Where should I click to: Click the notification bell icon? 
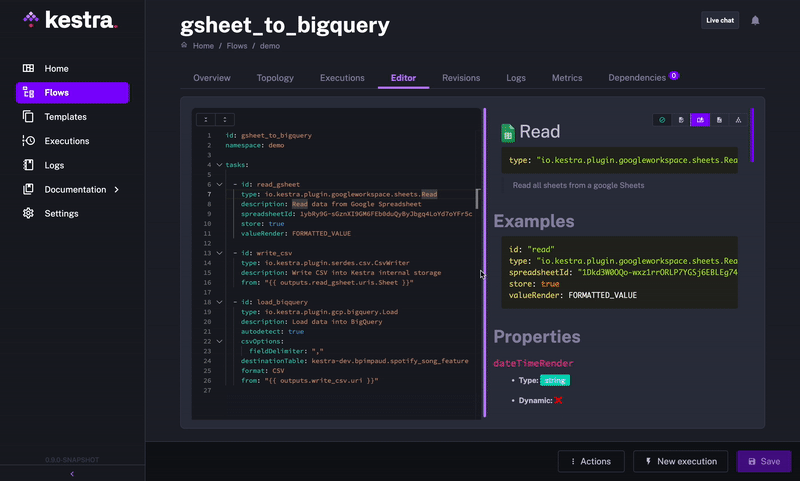coord(755,20)
